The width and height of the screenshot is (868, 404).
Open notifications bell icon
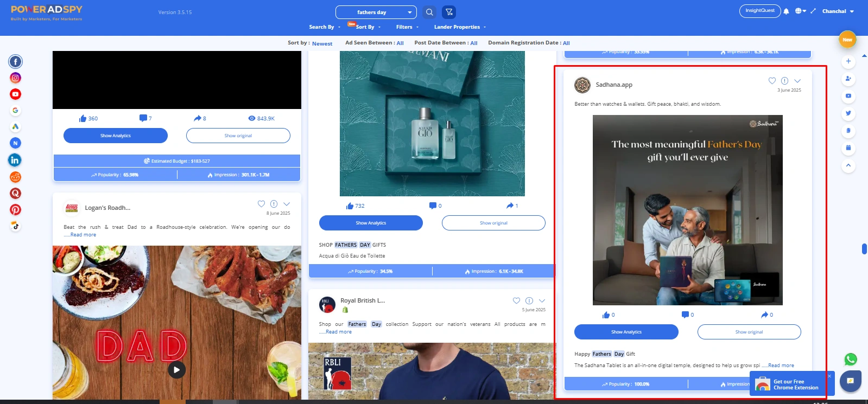click(x=786, y=11)
